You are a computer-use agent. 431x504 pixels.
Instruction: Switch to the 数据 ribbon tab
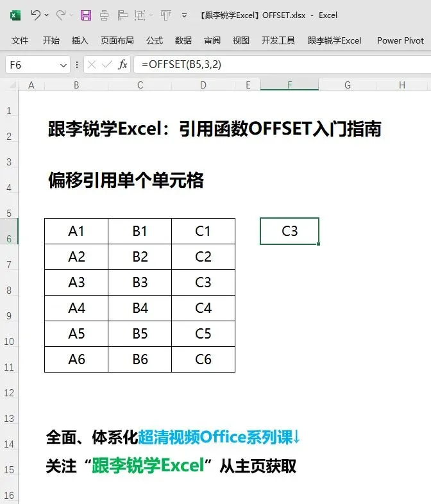click(x=183, y=40)
